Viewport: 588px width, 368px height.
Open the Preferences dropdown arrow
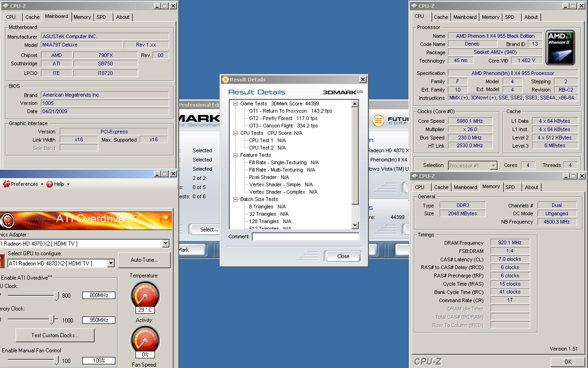pos(41,184)
